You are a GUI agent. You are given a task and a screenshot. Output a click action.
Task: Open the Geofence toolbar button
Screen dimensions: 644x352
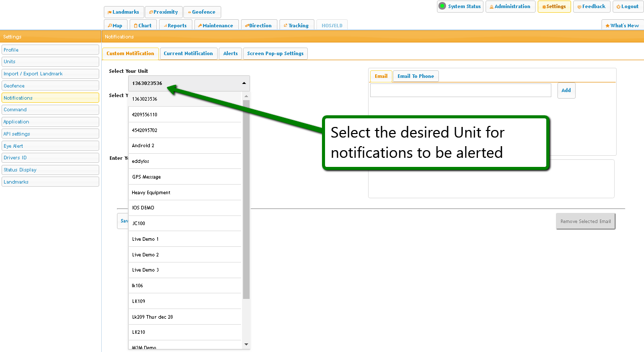click(x=202, y=12)
